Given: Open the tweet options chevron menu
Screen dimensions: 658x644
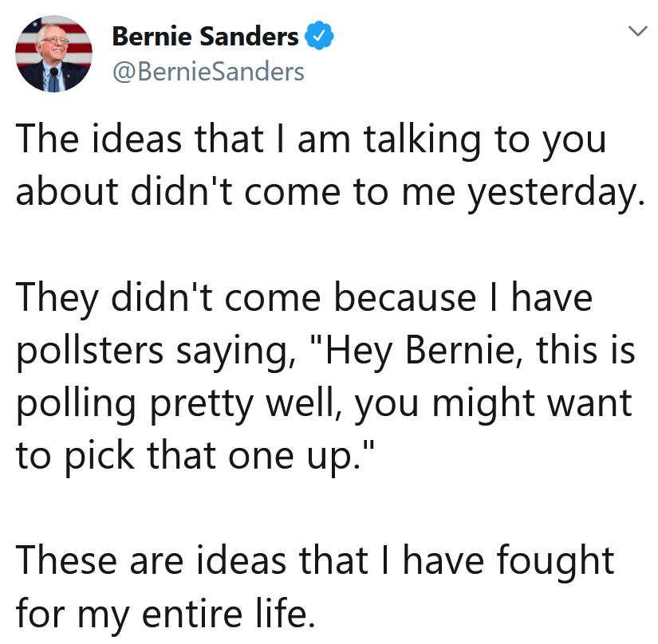Looking at the screenshot, I should pyautogui.click(x=637, y=31).
